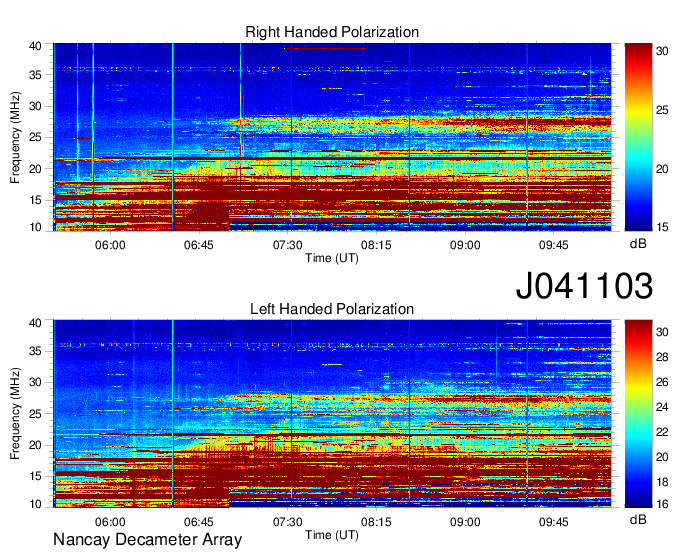Click the 06:00 tick label on top plot
The height and width of the screenshot is (552, 680).
pyautogui.click(x=110, y=245)
